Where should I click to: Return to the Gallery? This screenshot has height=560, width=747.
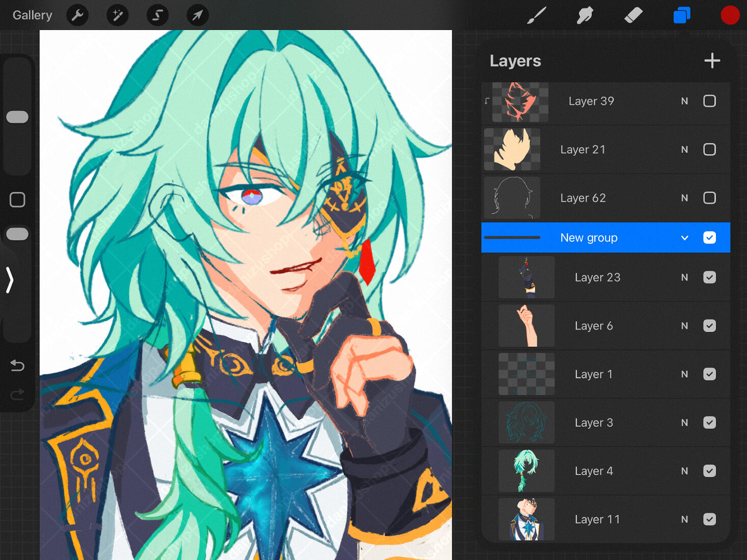click(x=32, y=15)
